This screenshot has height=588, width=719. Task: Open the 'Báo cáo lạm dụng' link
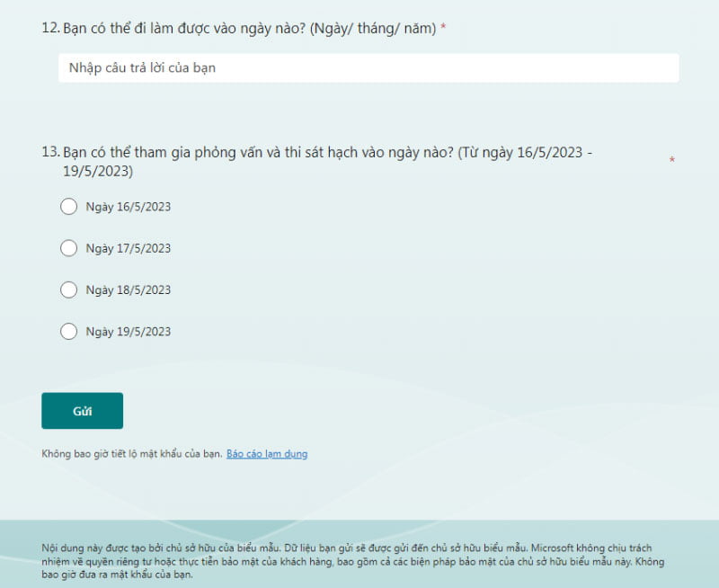click(x=267, y=454)
